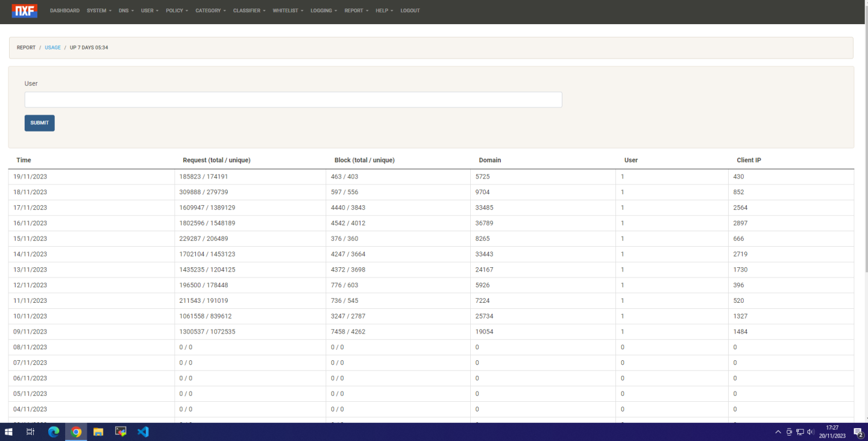Open the Logging dropdown menu
The width and height of the screenshot is (868, 441).
[x=324, y=11]
